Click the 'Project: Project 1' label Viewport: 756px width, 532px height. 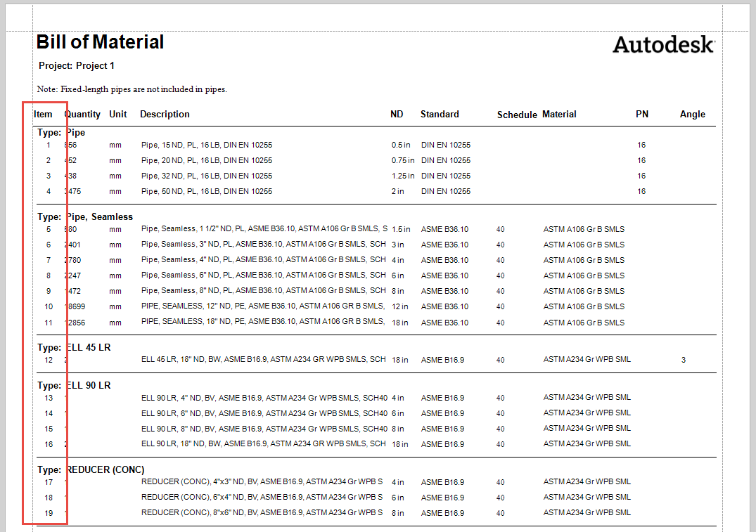click(x=76, y=65)
